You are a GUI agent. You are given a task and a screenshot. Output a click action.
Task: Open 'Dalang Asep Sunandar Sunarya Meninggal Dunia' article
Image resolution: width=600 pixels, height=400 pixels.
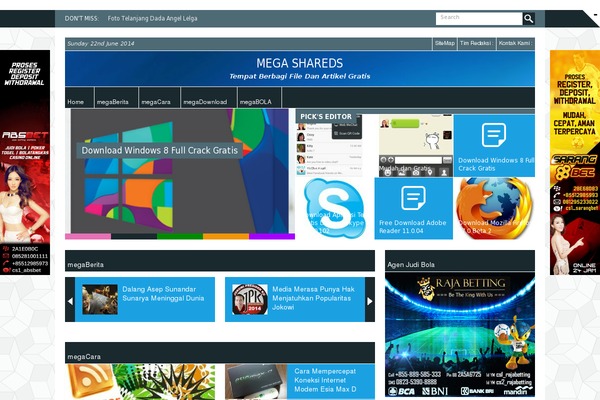point(163,294)
